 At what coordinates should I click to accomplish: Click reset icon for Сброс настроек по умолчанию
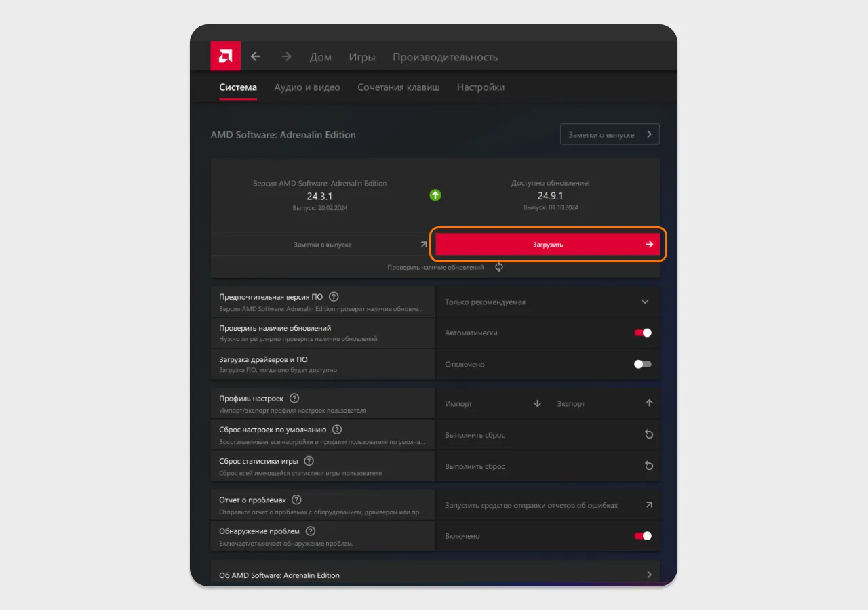(649, 434)
